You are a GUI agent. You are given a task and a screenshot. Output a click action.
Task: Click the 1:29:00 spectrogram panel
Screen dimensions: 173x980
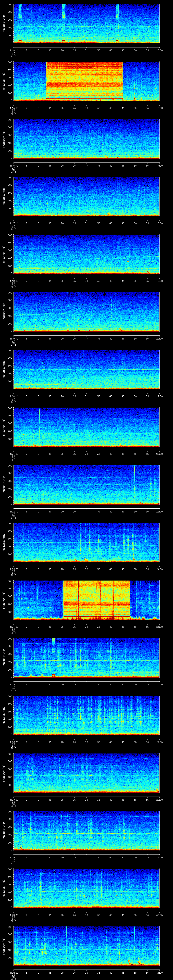[x=86, y=888]
